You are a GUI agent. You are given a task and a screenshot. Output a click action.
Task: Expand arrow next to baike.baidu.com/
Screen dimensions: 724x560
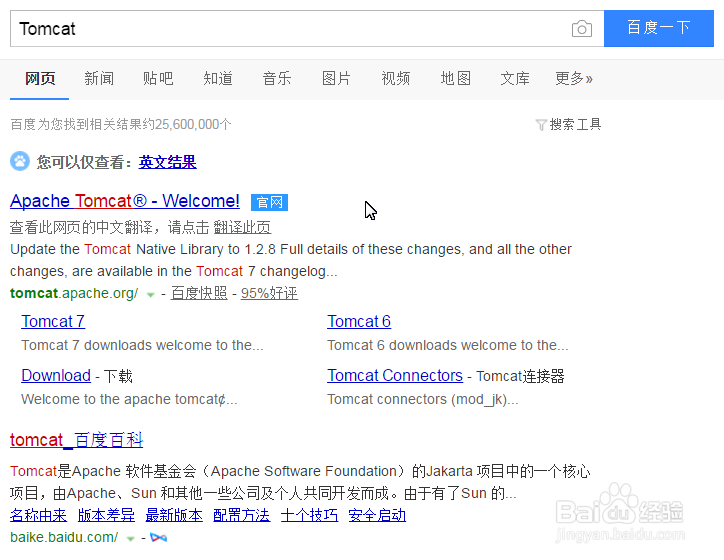coord(131,539)
